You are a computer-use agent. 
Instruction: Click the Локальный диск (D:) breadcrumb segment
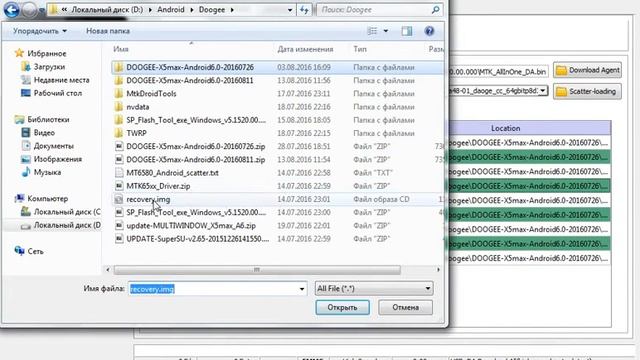coord(107,10)
